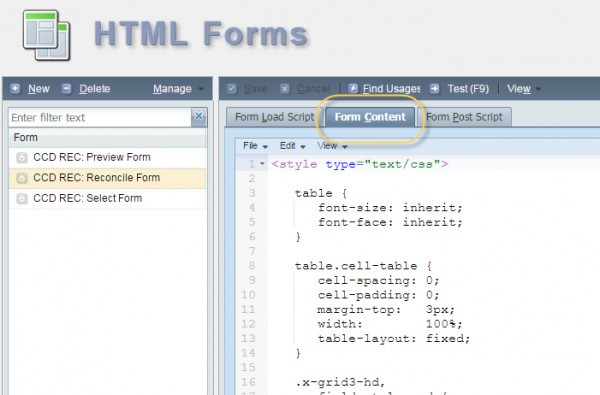Image resolution: width=600 pixels, height=395 pixels.
Task: Click the 'cell-spacing: 0;' code line
Action: tap(378, 281)
